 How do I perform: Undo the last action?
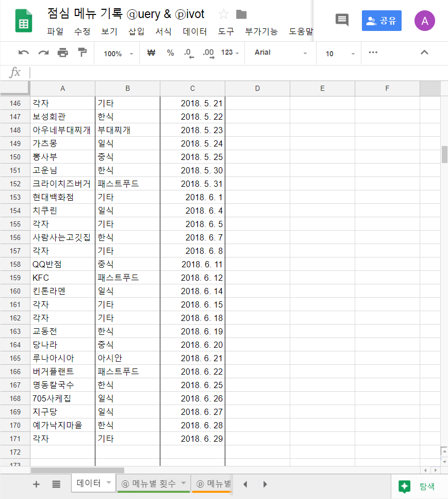tap(23, 53)
